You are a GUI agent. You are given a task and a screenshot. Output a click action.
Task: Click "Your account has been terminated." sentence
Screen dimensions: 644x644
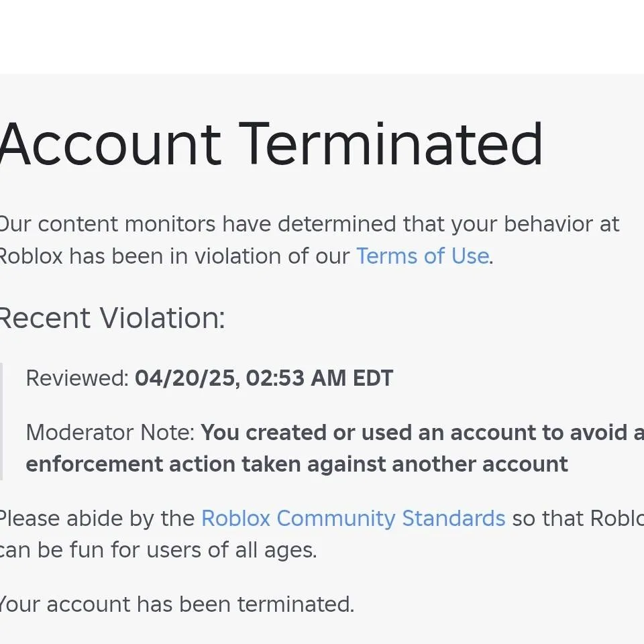(x=176, y=604)
